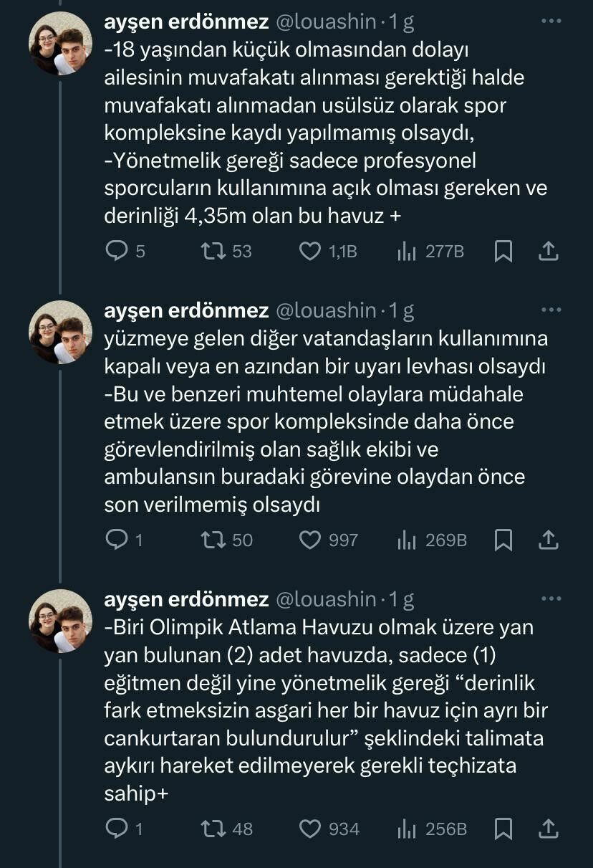Retweet the post with 53 retweets
Screen dimensions: 593x868
213,251
